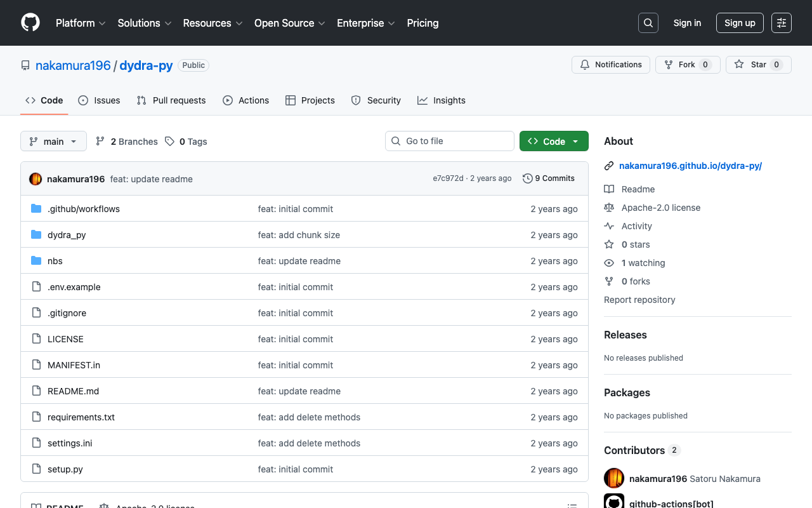The image size is (812, 508).
Task: Open the README.md file
Action: tap(73, 391)
